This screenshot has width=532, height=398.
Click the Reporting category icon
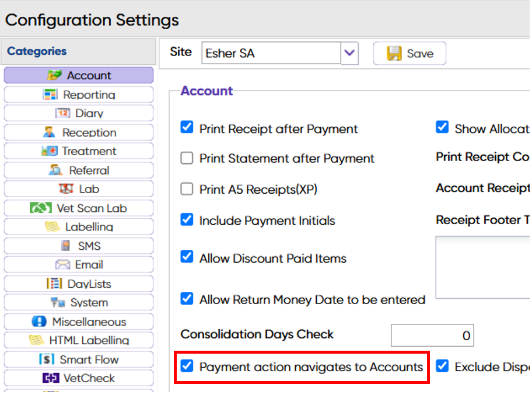(x=50, y=95)
